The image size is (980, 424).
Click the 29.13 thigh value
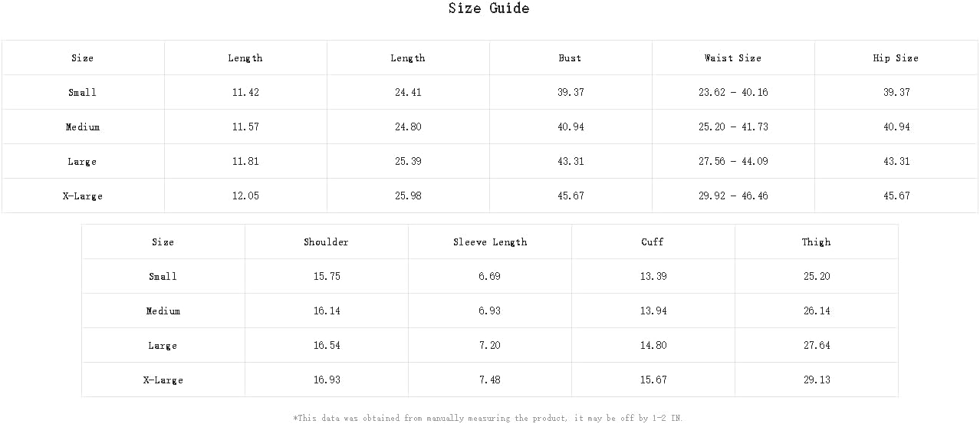[x=817, y=380]
